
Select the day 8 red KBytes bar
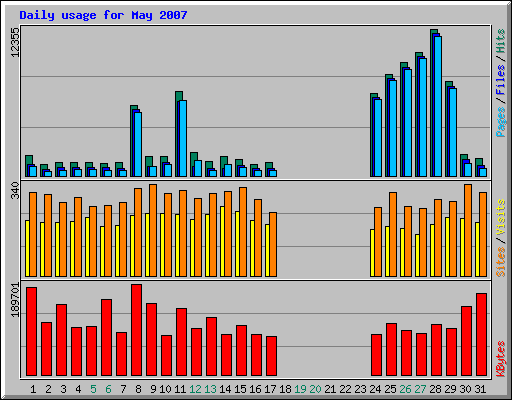[136, 330]
